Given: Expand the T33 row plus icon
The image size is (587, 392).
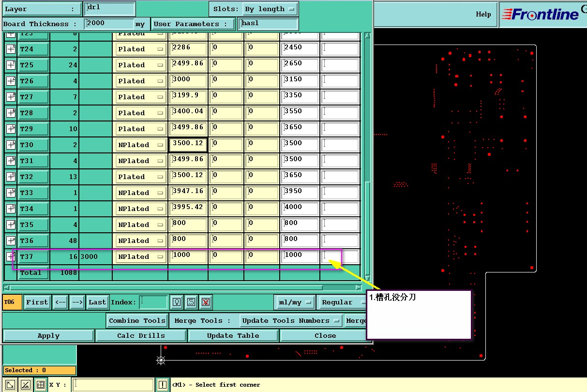Looking at the screenshot, I should (x=11, y=193).
